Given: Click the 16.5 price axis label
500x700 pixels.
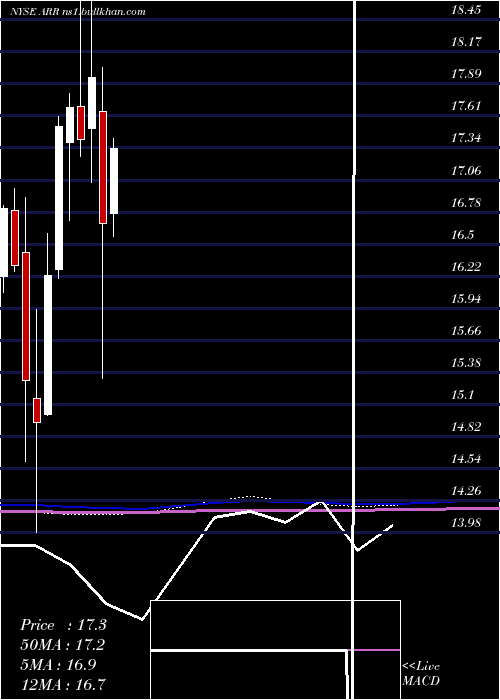Looking at the screenshot, I should [x=462, y=235].
